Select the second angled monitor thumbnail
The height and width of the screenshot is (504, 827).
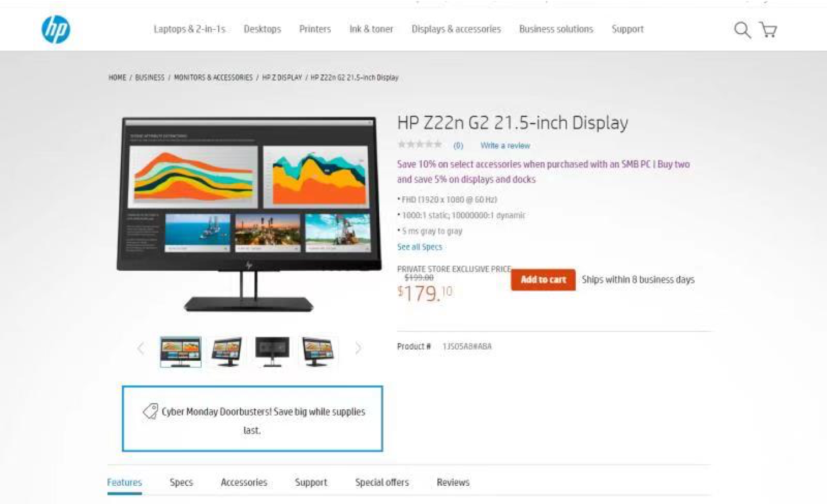pos(227,351)
